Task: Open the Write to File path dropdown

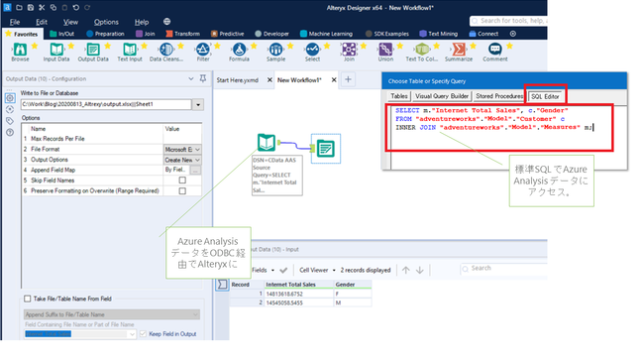Action: [198, 105]
